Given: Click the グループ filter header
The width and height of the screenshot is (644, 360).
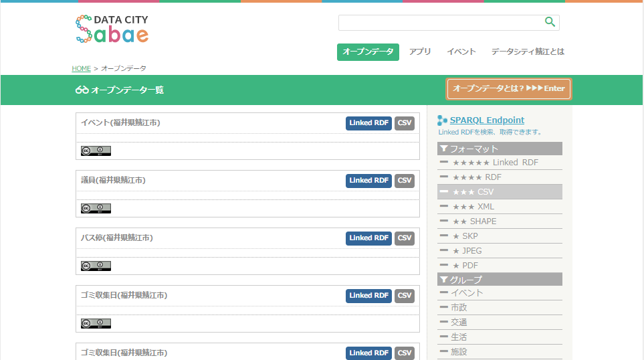Looking at the screenshot, I should (500, 280).
